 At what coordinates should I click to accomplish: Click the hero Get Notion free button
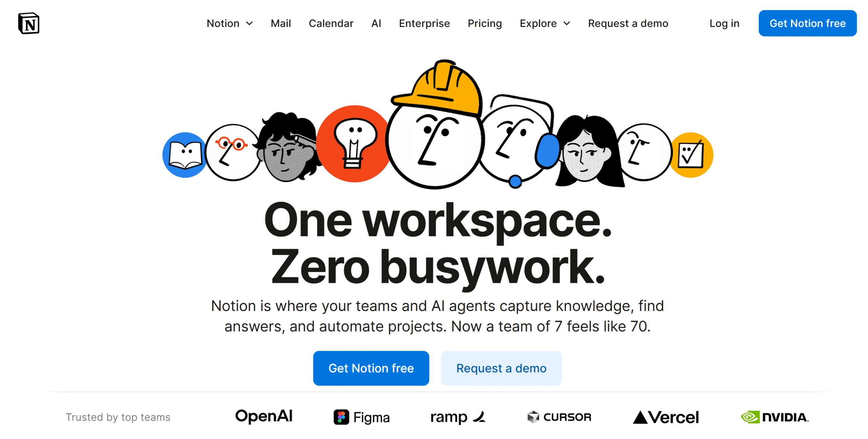[x=371, y=368]
